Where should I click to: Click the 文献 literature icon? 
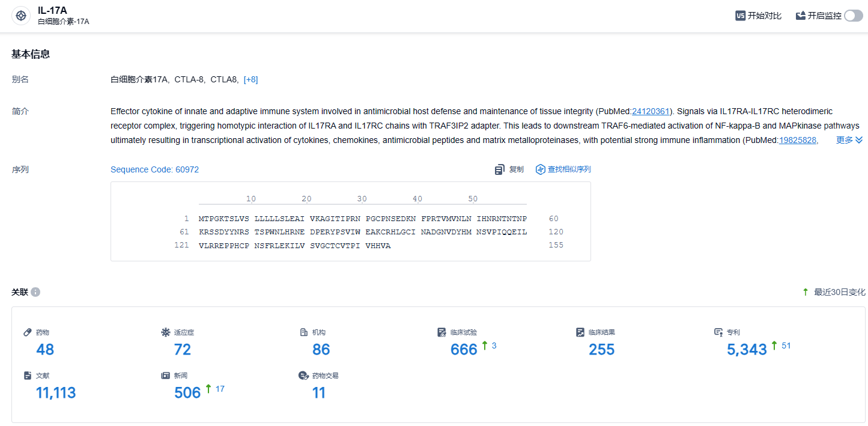28,376
